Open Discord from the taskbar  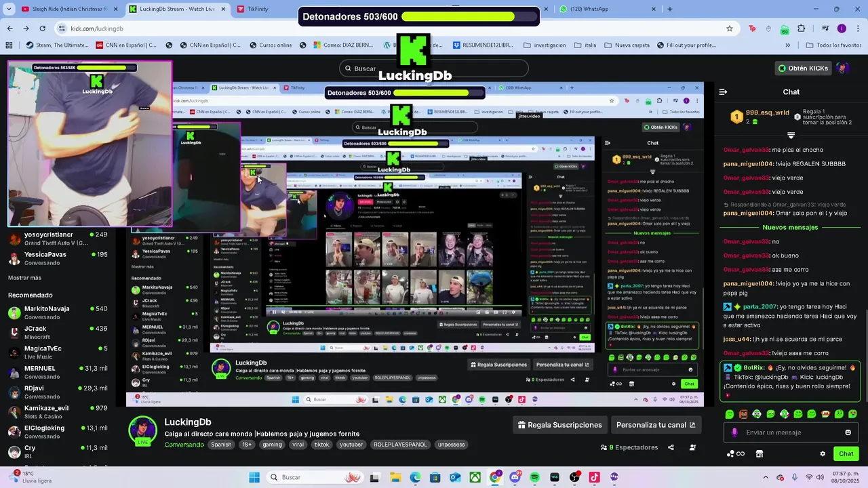coord(515,477)
